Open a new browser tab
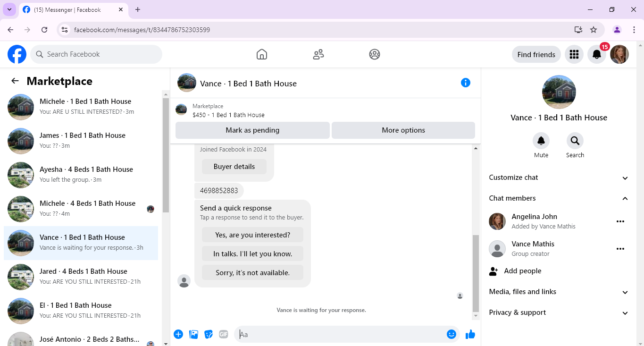Image resolution: width=644 pixels, height=346 pixels. click(x=138, y=9)
